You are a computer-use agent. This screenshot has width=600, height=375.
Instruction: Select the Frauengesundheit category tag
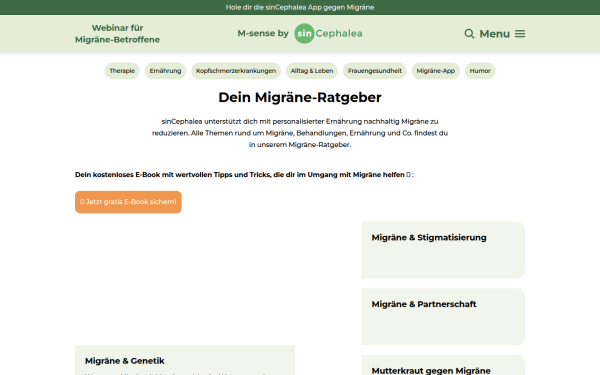[375, 71]
